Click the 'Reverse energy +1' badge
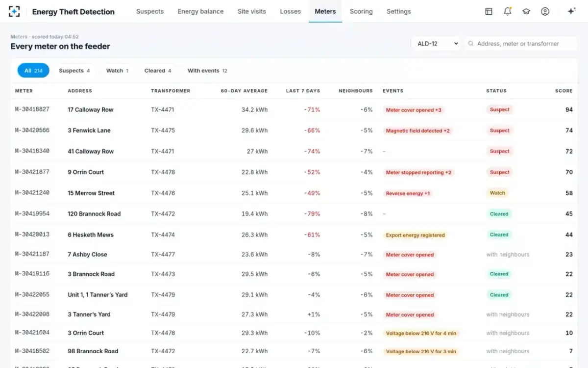This screenshot has width=588, height=368. (x=408, y=194)
